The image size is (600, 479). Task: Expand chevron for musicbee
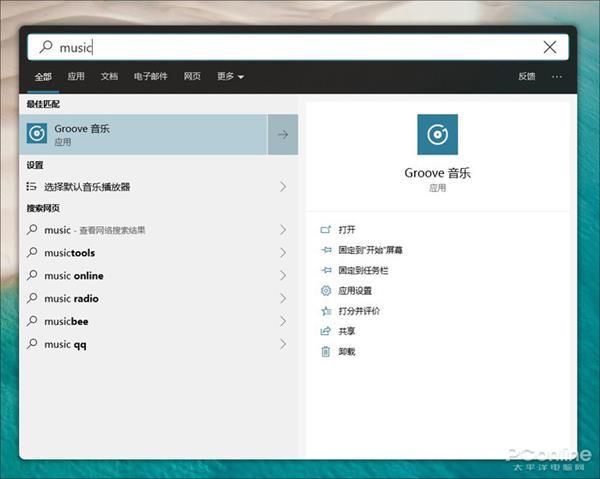283,321
